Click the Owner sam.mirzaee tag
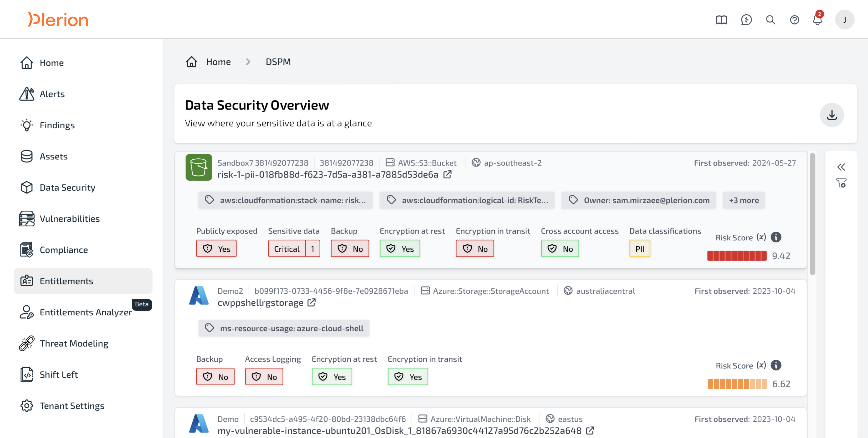Image resolution: width=868 pixels, height=438 pixels. click(x=638, y=200)
